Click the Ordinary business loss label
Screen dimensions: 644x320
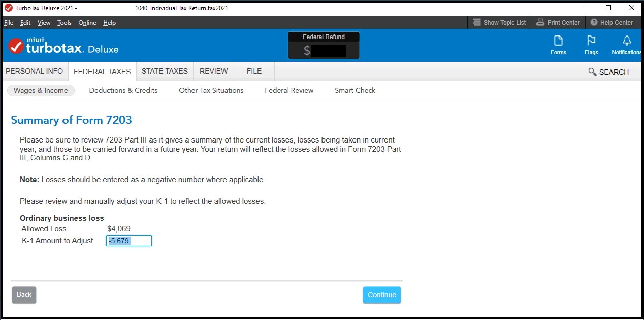pyautogui.click(x=62, y=218)
